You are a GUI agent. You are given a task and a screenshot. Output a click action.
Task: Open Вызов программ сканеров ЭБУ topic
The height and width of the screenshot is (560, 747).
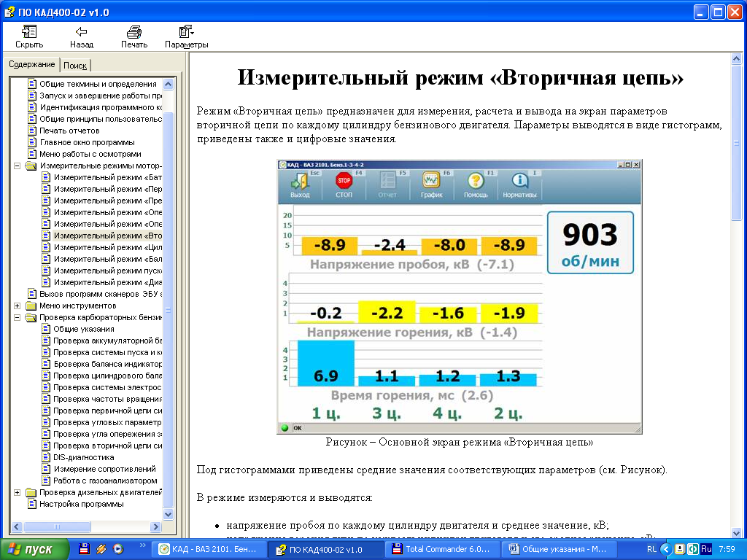pyautogui.click(x=101, y=294)
